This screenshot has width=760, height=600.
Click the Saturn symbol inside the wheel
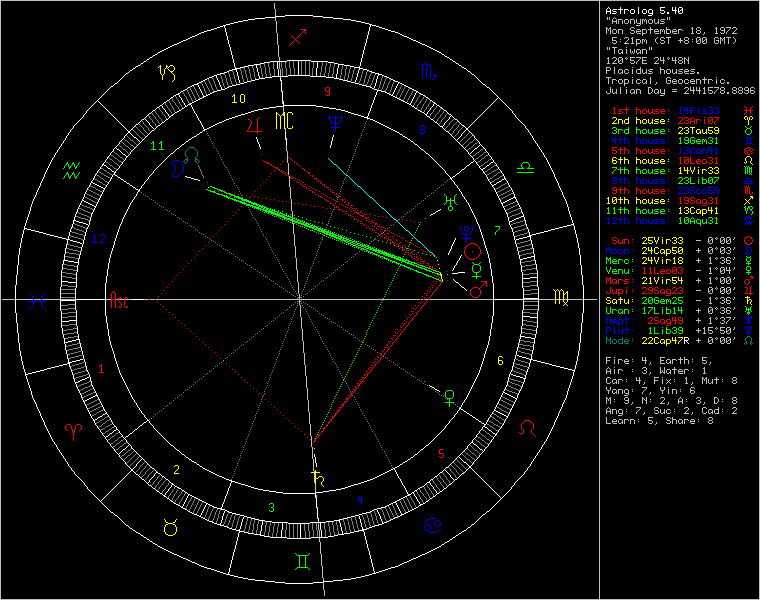click(318, 478)
